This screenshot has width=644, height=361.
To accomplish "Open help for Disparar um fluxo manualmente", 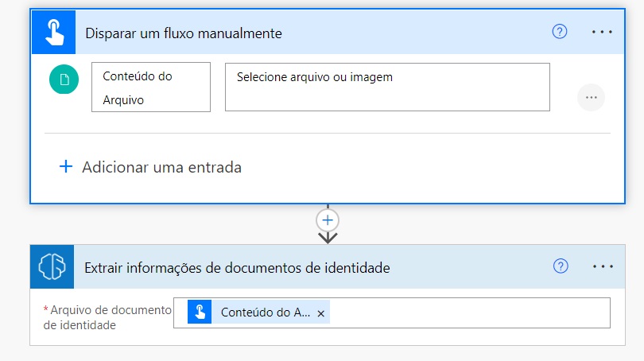I will 560,32.
